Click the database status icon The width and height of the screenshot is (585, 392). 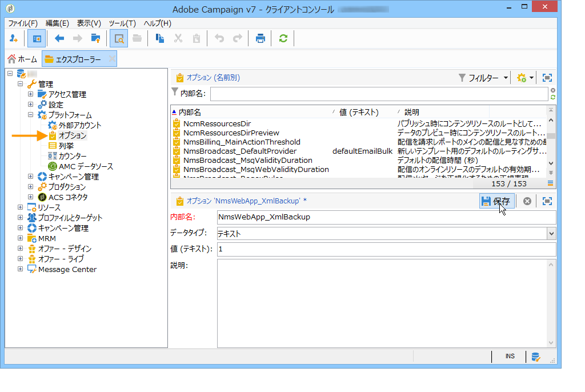click(x=536, y=357)
